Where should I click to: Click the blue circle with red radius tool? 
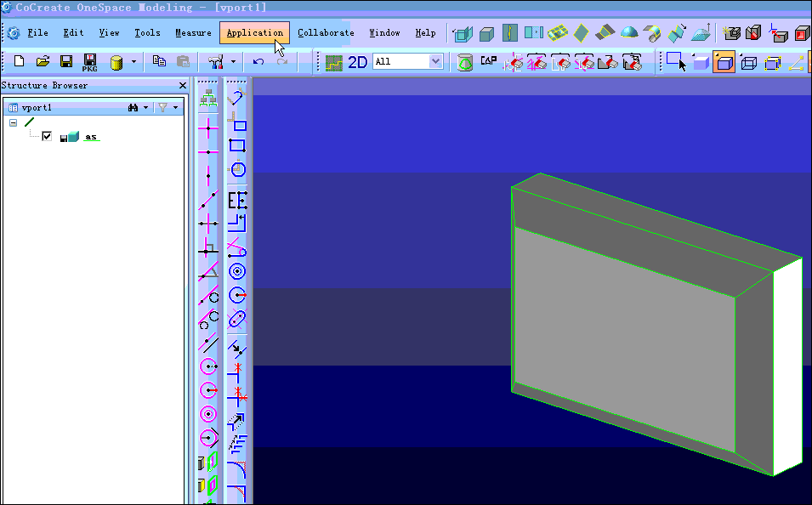(x=237, y=295)
